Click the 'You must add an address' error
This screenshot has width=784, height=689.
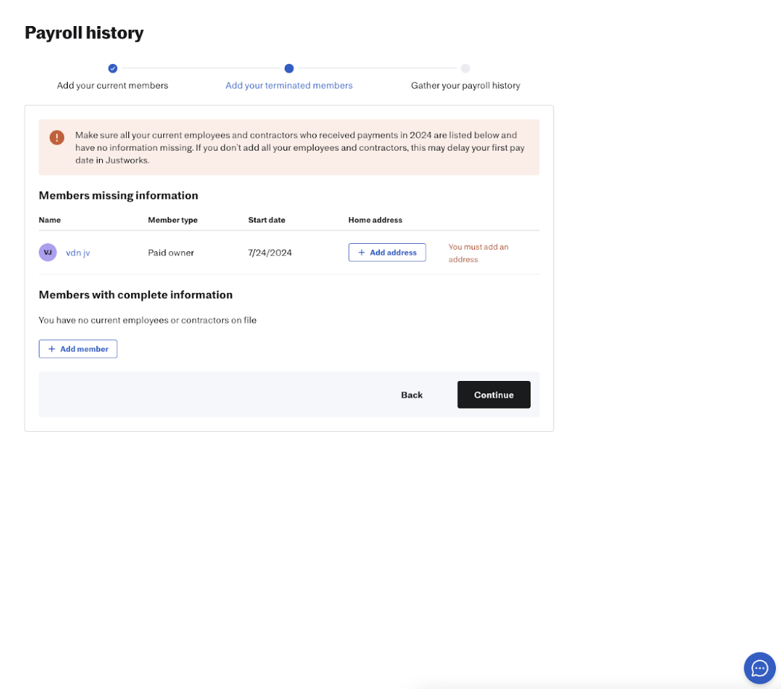click(478, 253)
